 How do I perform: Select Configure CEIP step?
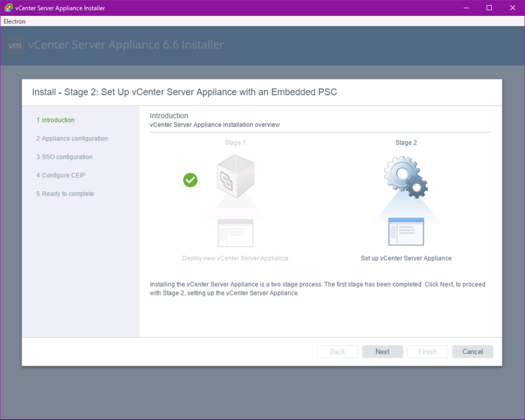pyautogui.click(x=61, y=175)
